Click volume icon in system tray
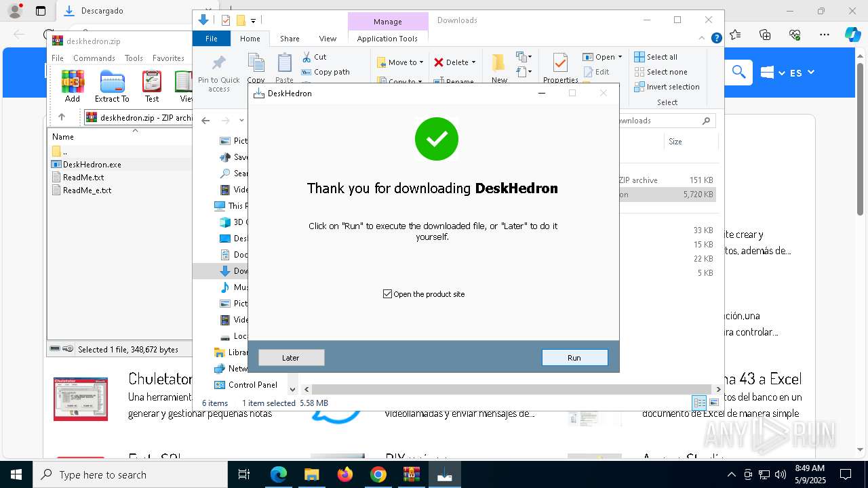Viewport: 868px width, 488px height. pos(780,474)
